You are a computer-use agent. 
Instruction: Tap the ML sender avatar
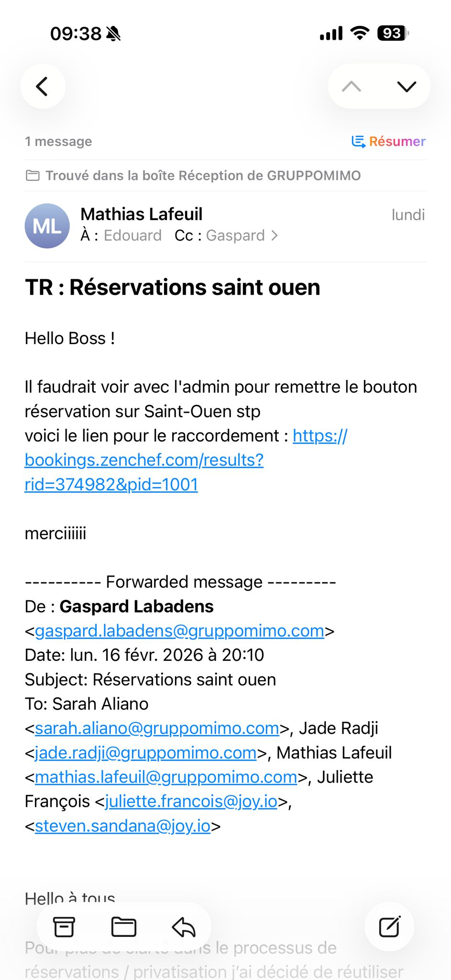click(47, 226)
